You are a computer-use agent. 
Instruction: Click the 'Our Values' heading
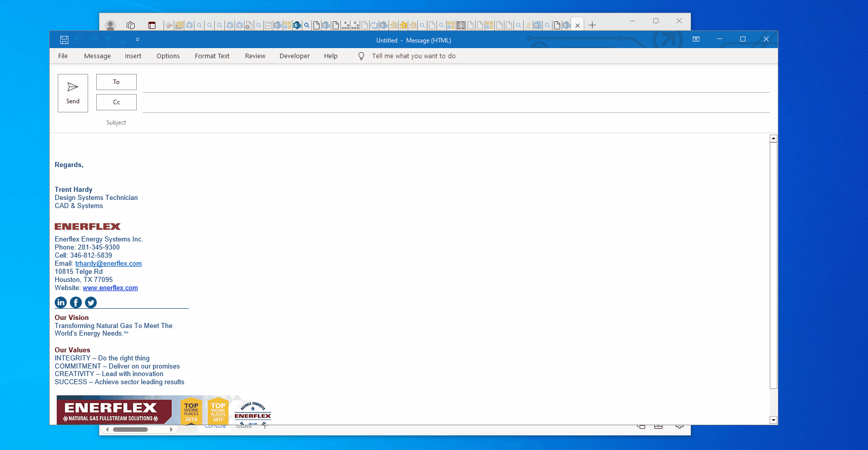click(72, 350)
